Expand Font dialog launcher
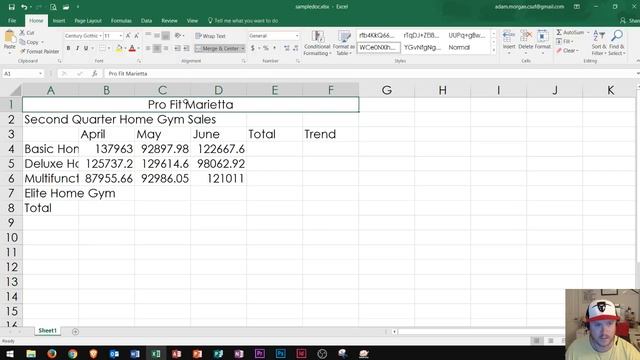640x360 pixels. coord(139,61)
